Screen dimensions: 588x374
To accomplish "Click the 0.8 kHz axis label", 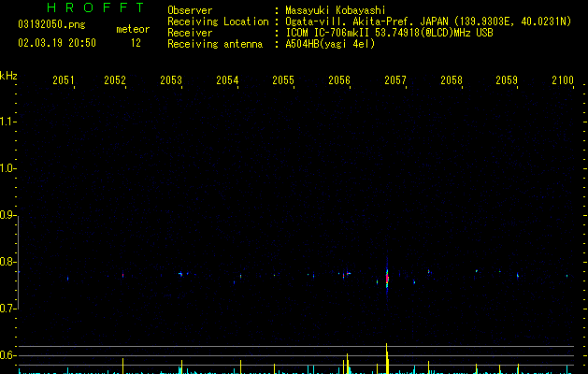I will pos(7,262).
